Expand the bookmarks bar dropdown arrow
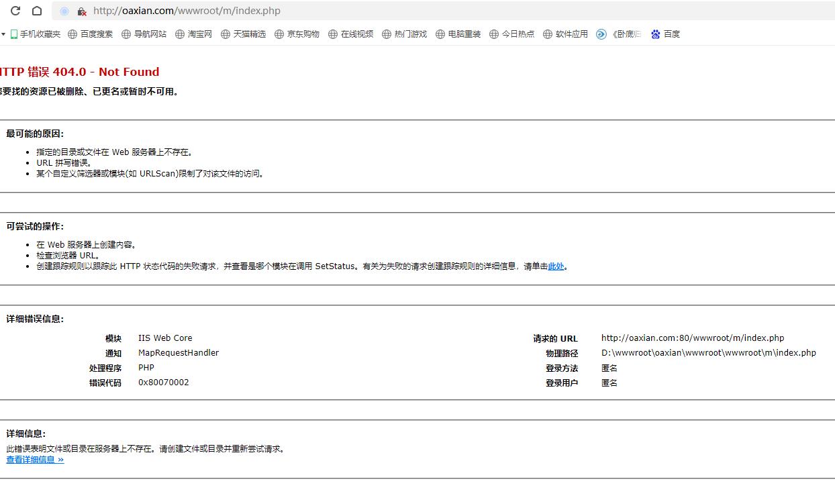This screenshot has width=835, height=504. [x=3, y=34]
